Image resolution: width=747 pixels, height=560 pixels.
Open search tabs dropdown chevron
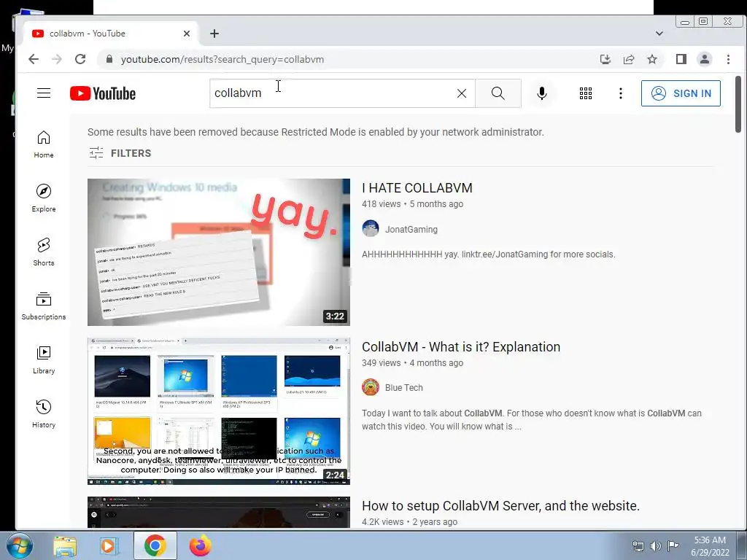click(x=659, y=34)
